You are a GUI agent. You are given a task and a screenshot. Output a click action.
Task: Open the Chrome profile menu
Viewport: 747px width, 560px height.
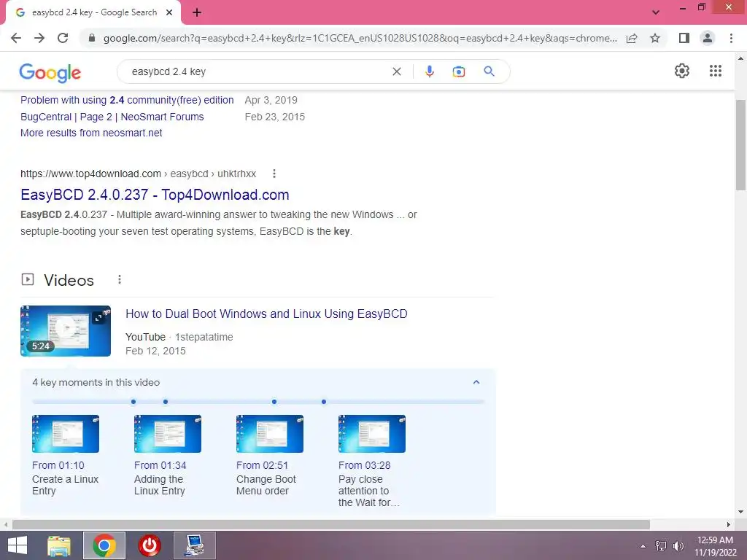(x=708, y=38)
